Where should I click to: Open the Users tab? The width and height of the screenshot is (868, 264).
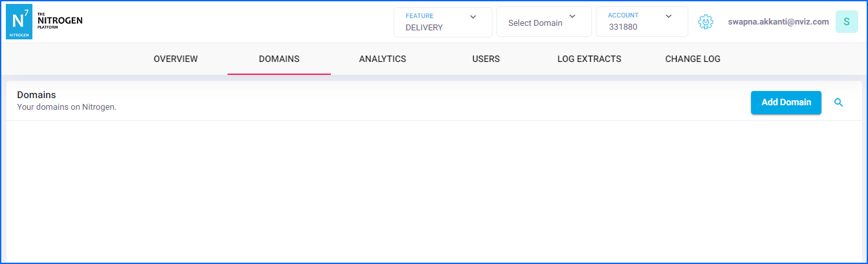pos(486,59)
